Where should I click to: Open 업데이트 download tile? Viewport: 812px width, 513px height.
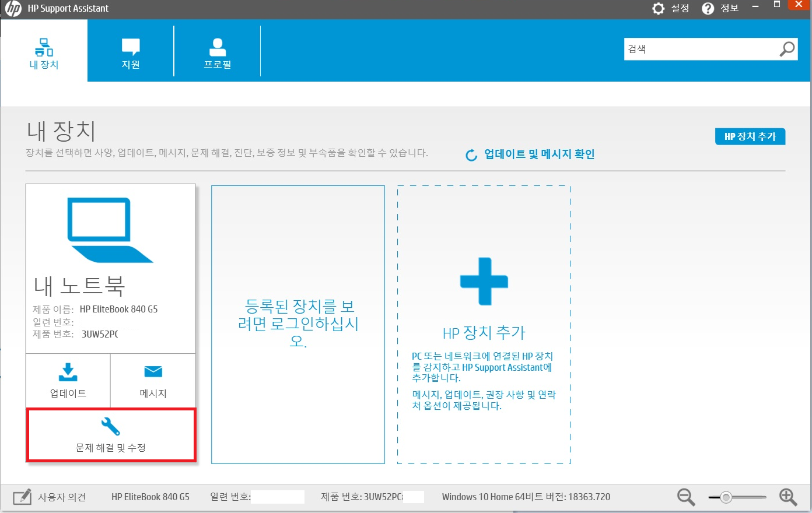pyautogui.click(x=68, y=381)
